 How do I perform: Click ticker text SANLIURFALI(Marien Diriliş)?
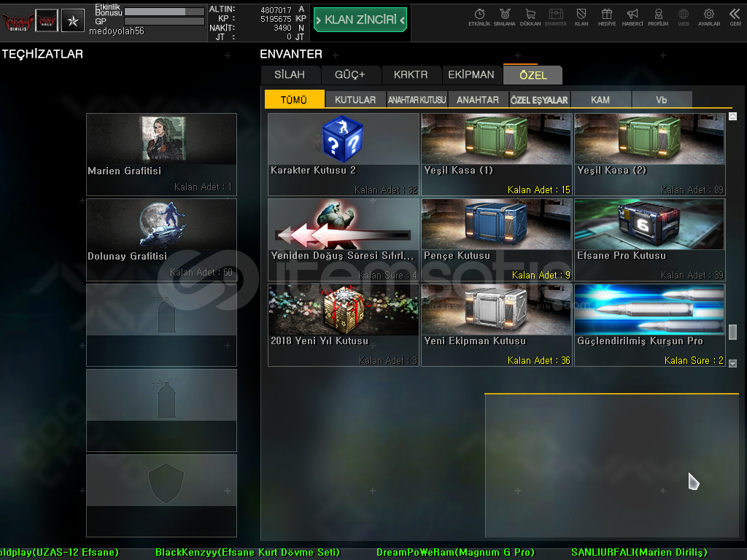click(639, 553)
